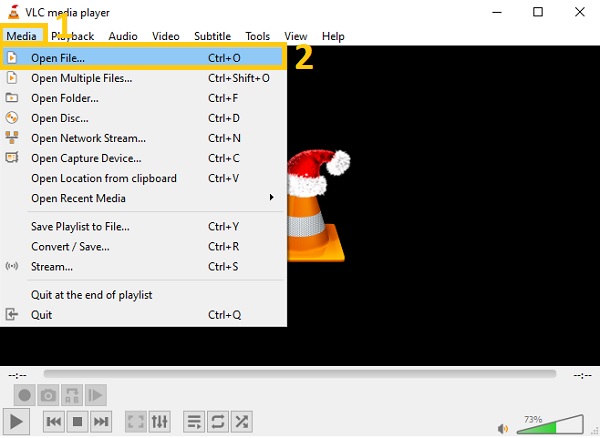Choose Quit from Media menu

[143, 315]
